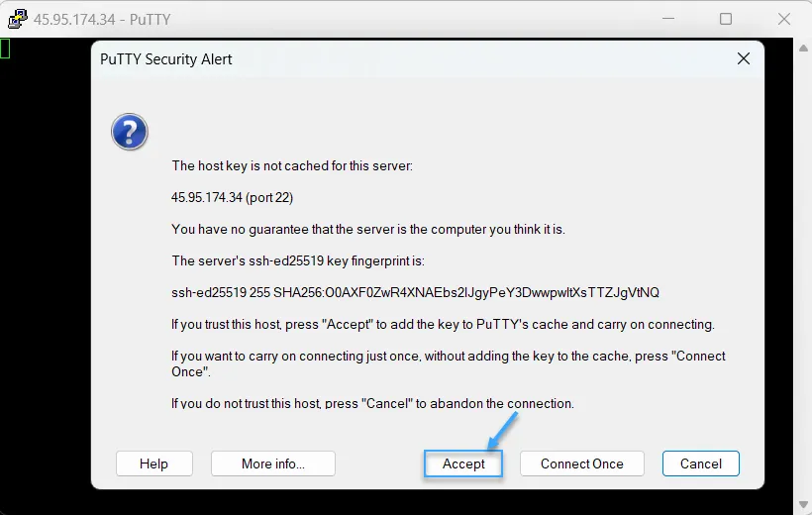Click the 45.95.174.34 - PuTTY window title
Viewport: 812px width, 515px height.
[x=102, y=20]
